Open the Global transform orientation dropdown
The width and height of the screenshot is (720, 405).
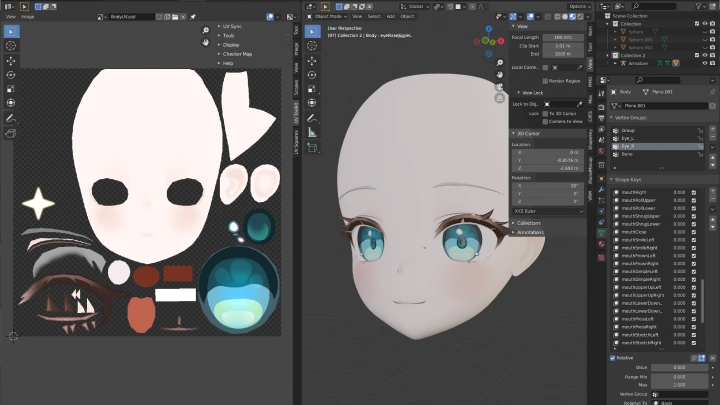click(415, 7)
